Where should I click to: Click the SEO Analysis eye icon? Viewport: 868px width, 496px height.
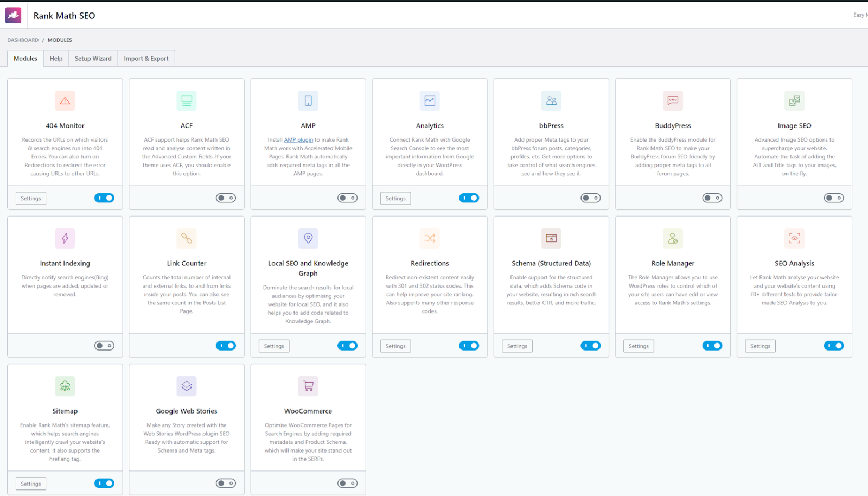point(794,238)
